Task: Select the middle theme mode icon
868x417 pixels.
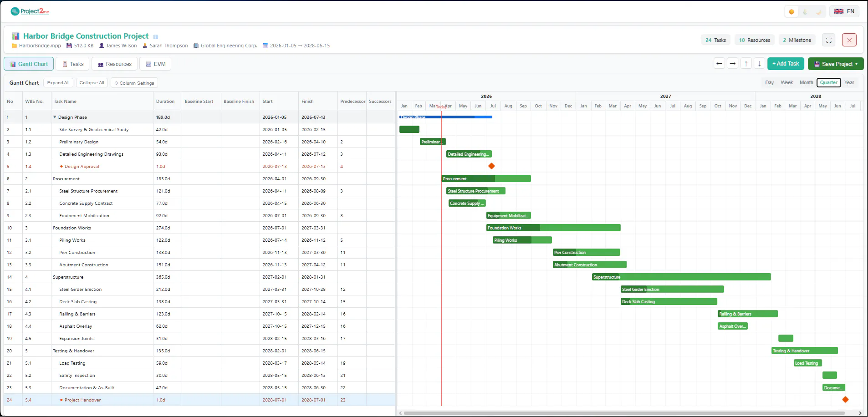Action: pyautogui.click(x=805, y=12)
